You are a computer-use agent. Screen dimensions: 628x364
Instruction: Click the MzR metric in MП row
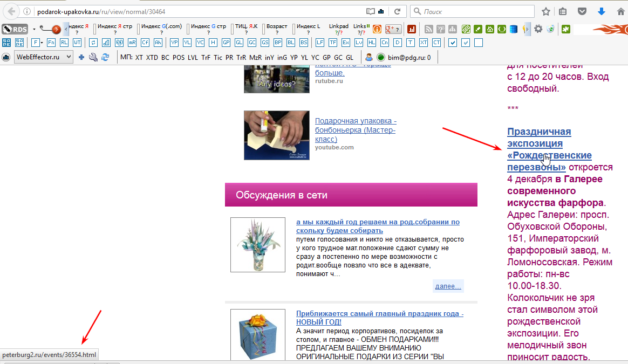[255, 58]
